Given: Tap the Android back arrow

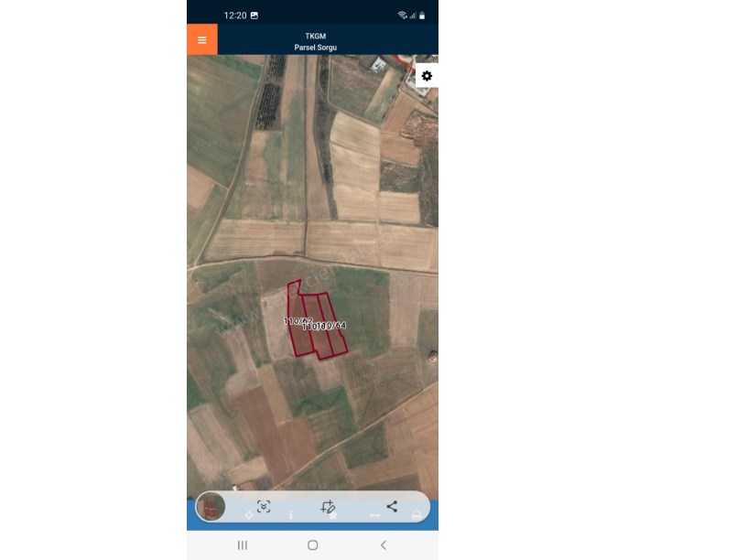Looking at the screenshot, I should tap(384, 545).
